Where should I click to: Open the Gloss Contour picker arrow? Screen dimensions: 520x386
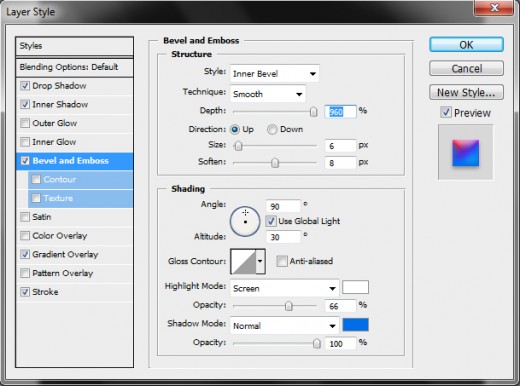tap(260, 261)
